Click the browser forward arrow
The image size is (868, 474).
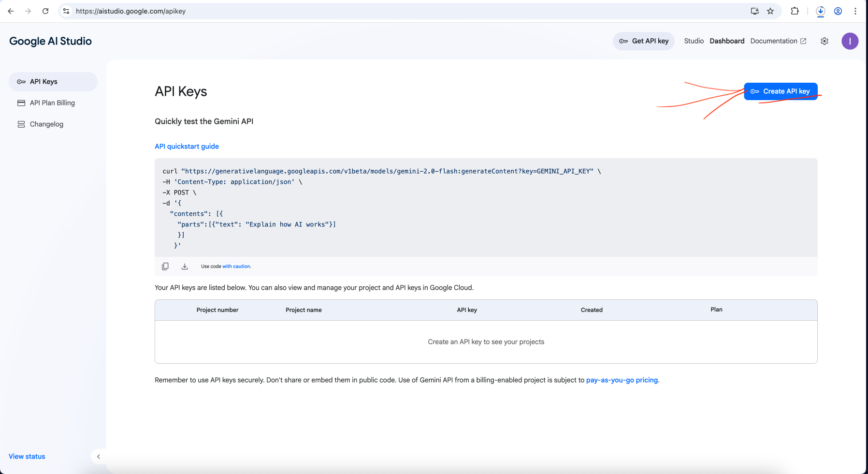[x=28, y=11]
